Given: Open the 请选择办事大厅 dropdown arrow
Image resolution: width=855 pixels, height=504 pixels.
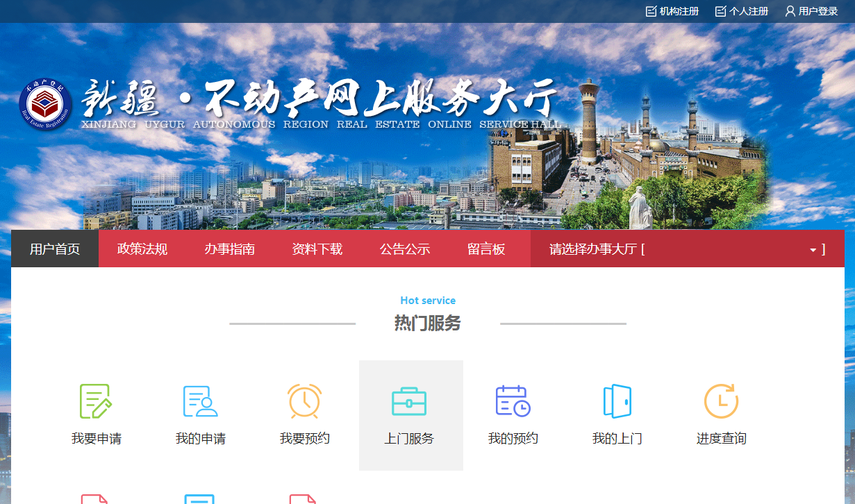Looking at the screenshot, I should (x=813, y=250).
